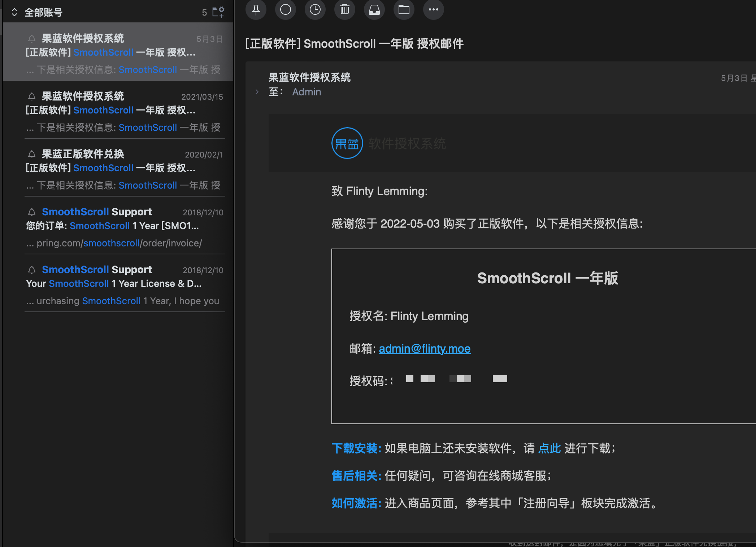
Task: Expand recipient details chevron next to 至
Action: (257, 92)
